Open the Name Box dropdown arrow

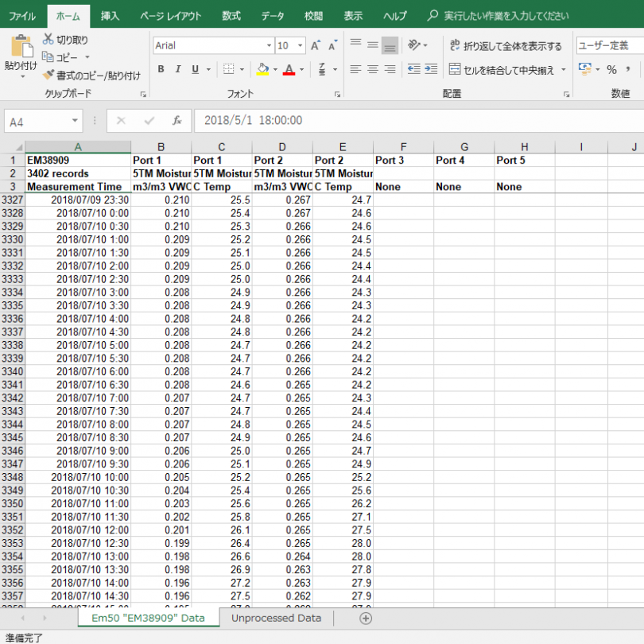click(76, 121)
